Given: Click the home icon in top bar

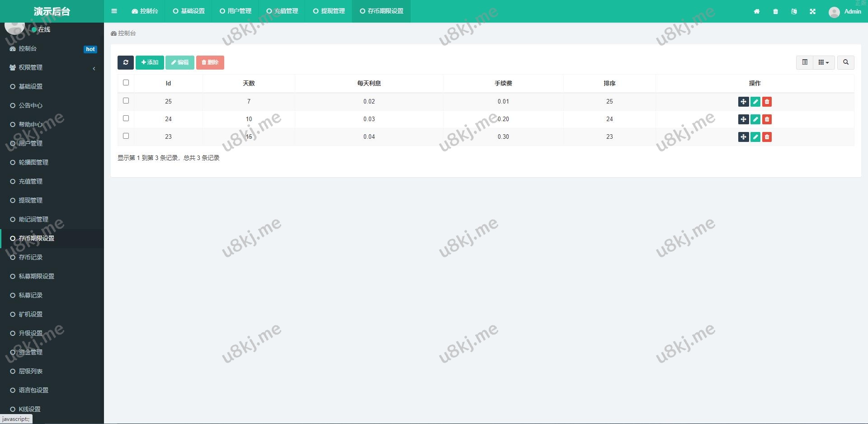Looking at the screenshot, I should click(756, 11).
